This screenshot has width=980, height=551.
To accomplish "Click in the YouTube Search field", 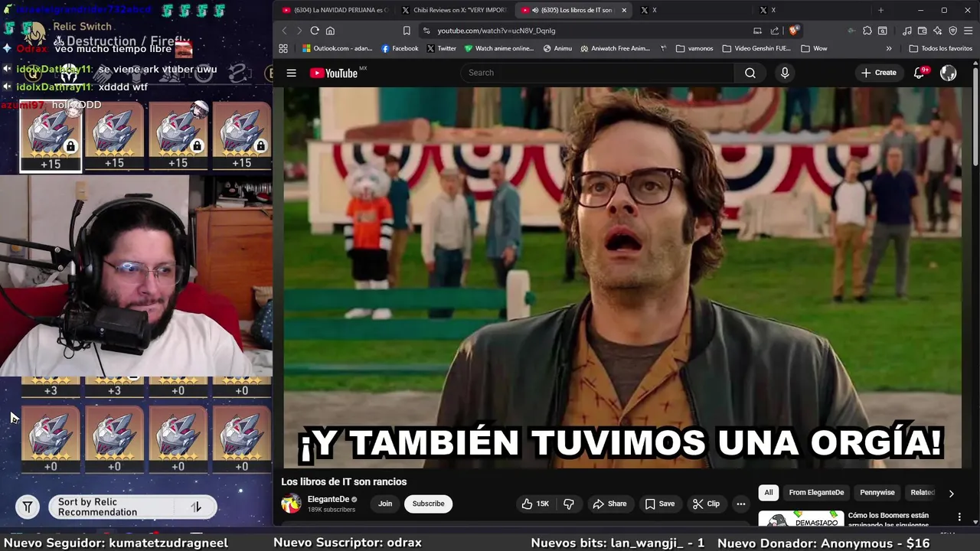I will click(x=597, y=73).
